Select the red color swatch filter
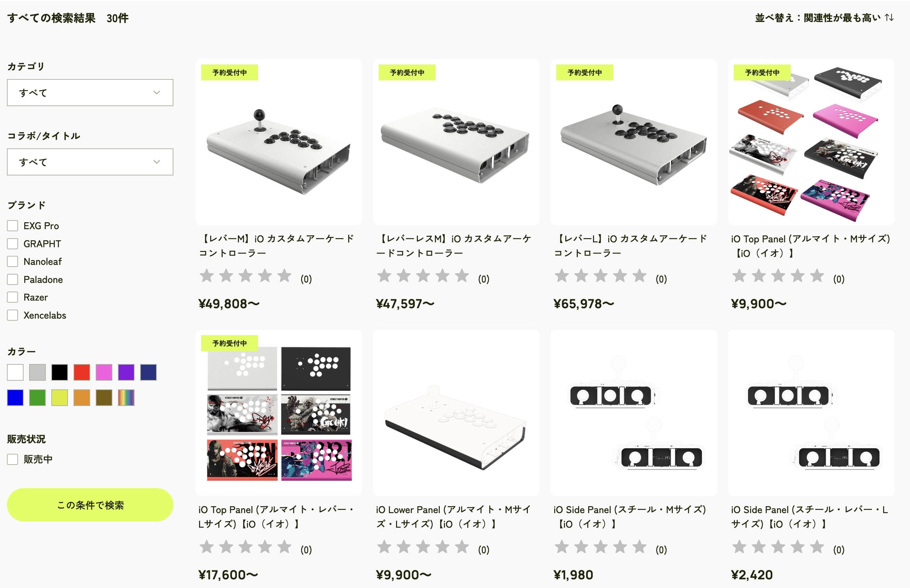Image resolution: width=910 pixels, height=588 pixels. click(82, 372)
